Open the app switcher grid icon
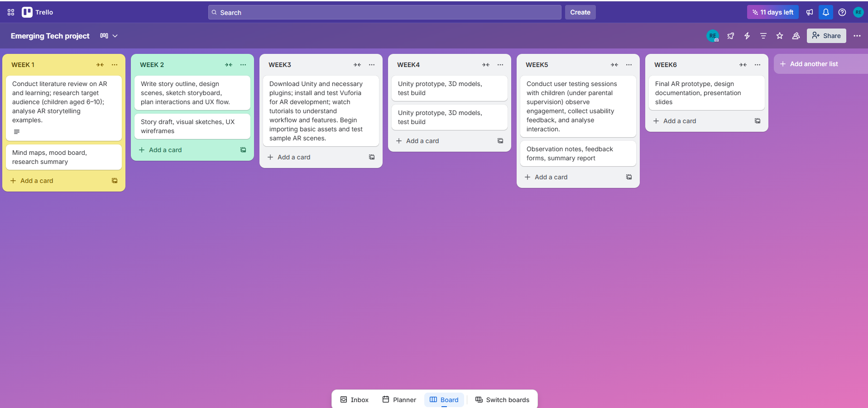 11,12
